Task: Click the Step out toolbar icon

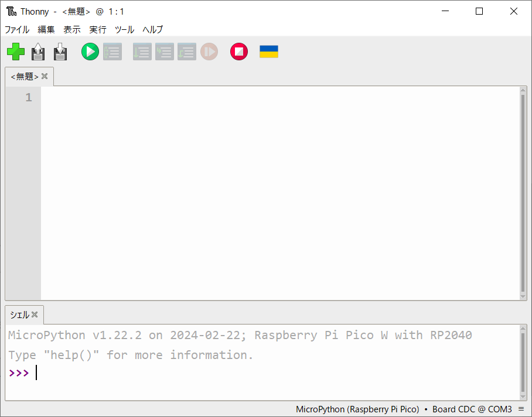Action: (x=186, y=52)
